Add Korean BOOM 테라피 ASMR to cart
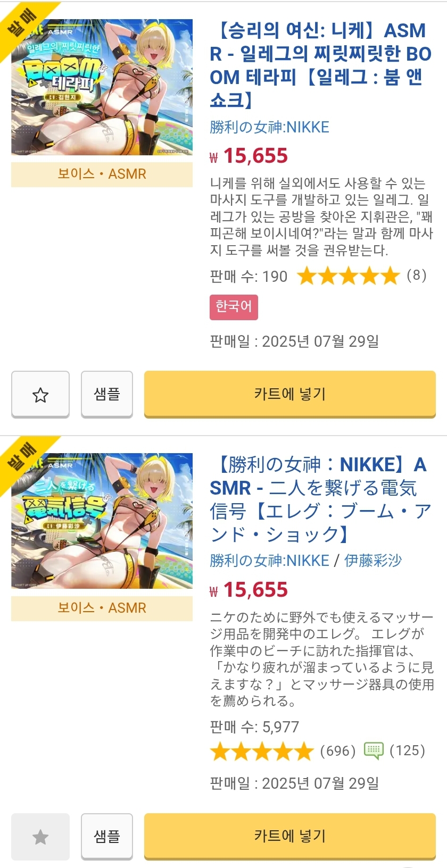Viewport: 447px width, 868px height. pos(289,394)
